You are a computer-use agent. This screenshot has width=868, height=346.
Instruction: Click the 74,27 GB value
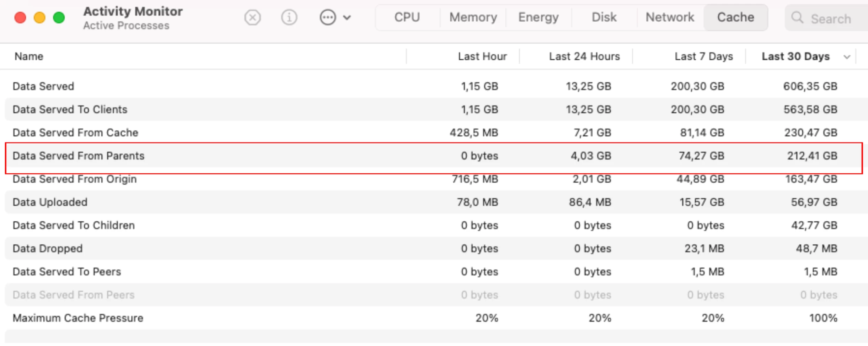[701, 156]
